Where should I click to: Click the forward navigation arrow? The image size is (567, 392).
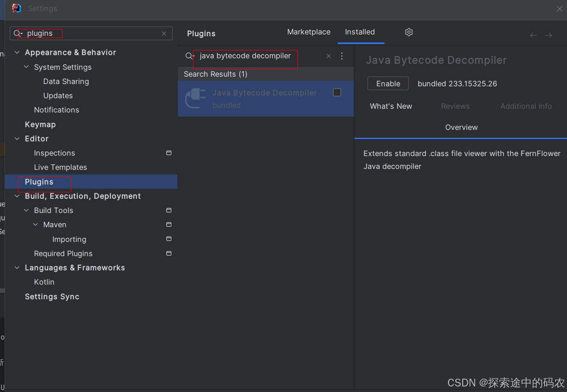click(548, 35)
